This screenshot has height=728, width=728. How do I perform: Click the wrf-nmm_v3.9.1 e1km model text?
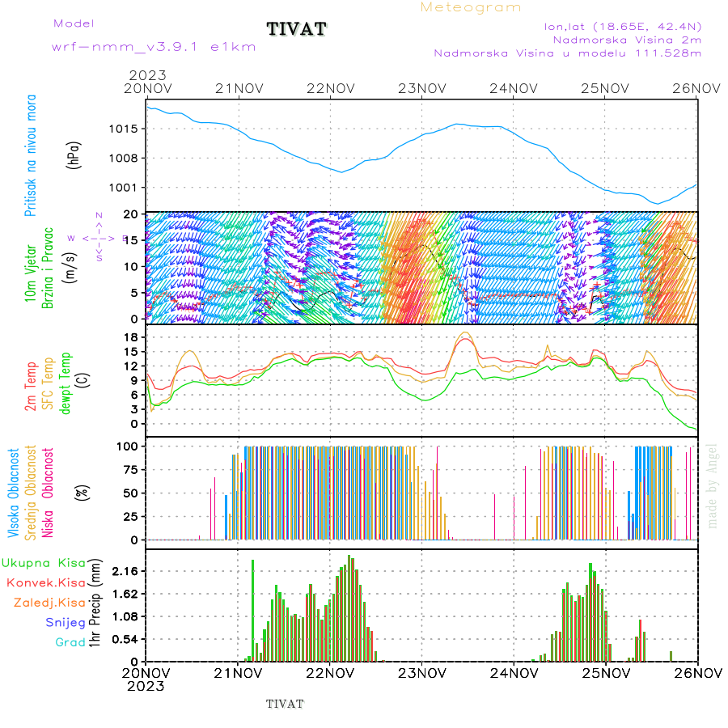click(x=154, y=47)
